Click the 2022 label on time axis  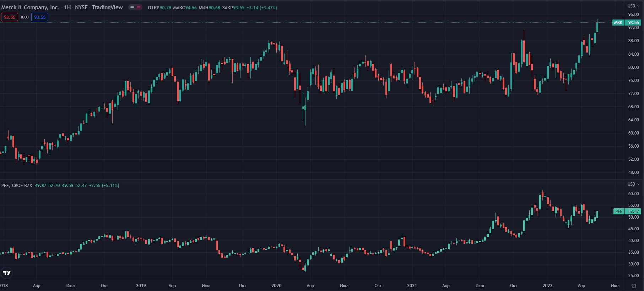(x=547, y=285)
